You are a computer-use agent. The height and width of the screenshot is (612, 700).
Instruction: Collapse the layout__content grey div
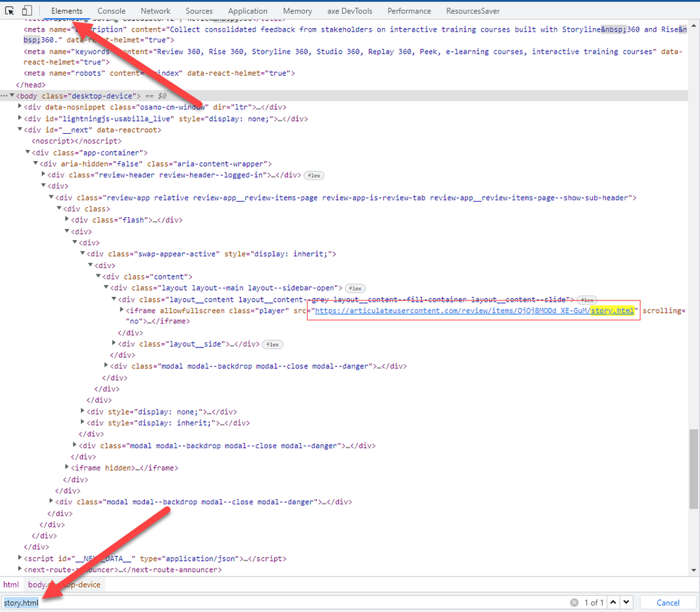[x=114, y=299]
